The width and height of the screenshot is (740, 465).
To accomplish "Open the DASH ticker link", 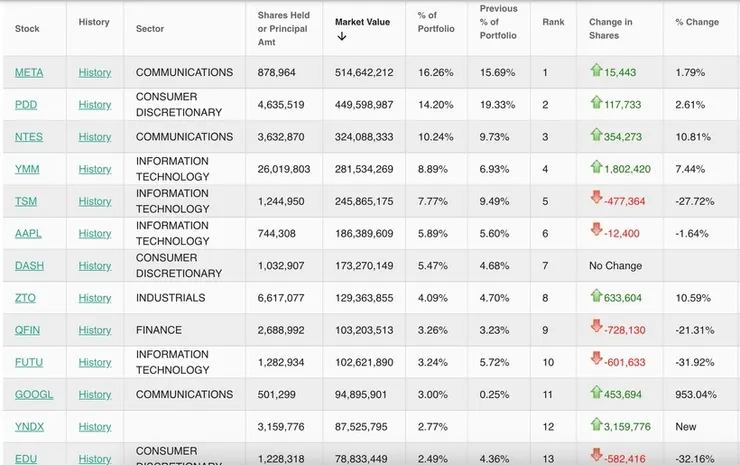I will pos(29,266).
